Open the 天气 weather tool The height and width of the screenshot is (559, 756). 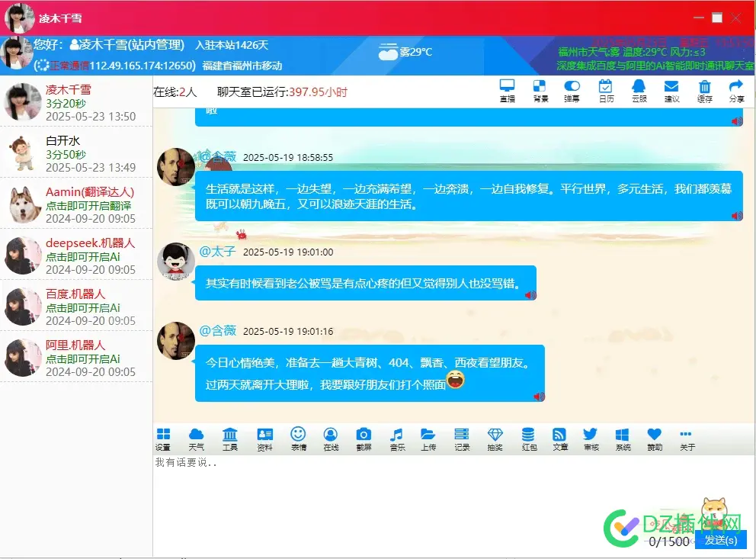tap(196, 439)
